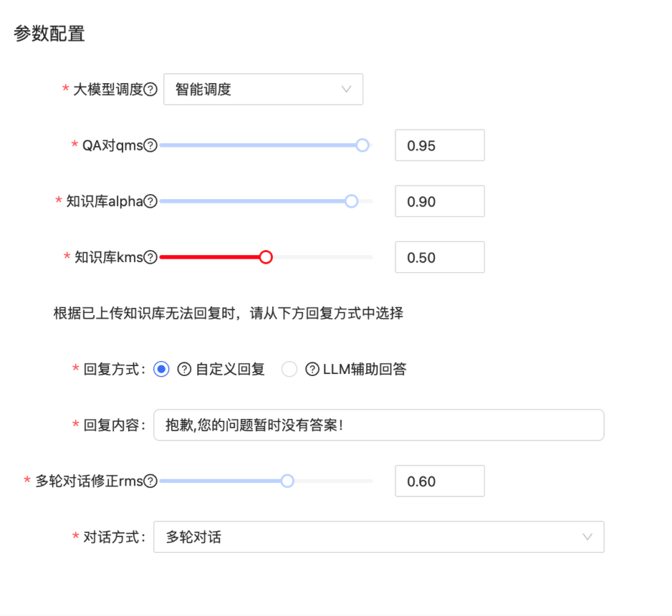Click chevron arrow in 智能调度 select box

click(347, 90)
